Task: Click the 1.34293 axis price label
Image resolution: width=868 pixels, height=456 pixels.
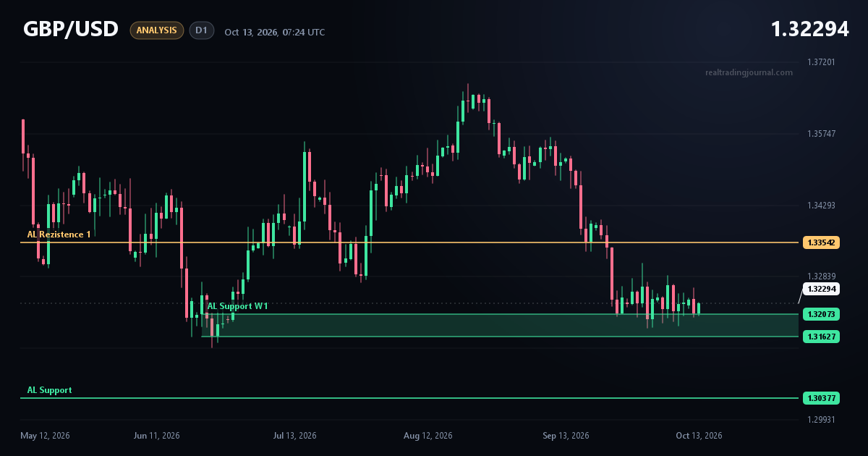Action: (x=821, y=206)
